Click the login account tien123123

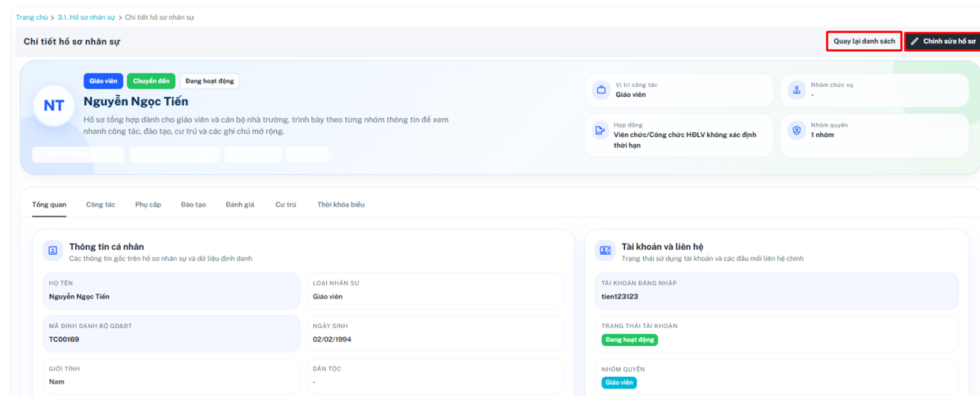pyautogui.click(x=619, y=297)
